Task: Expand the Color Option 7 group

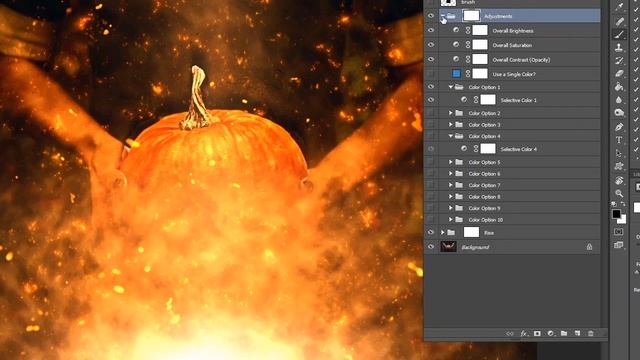Action: click(451, 185)
